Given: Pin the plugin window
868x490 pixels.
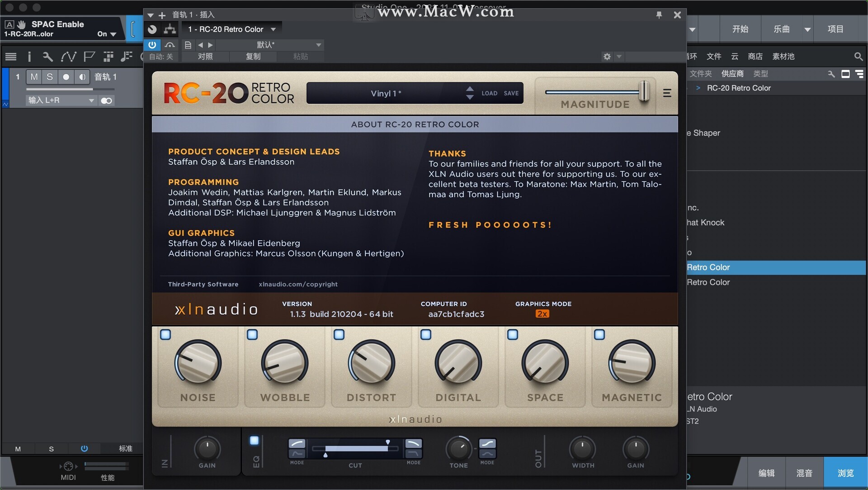Looking at the screenshot, I should pos(659,15).
